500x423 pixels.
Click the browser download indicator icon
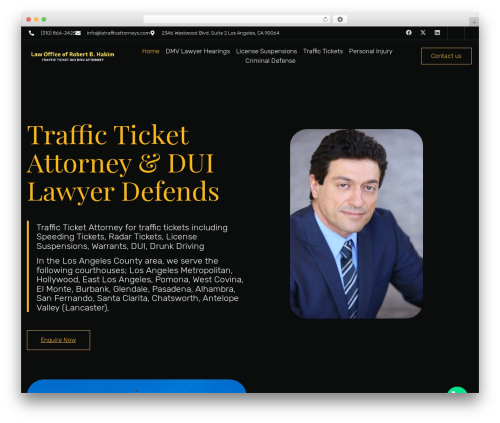click(340, 19)
